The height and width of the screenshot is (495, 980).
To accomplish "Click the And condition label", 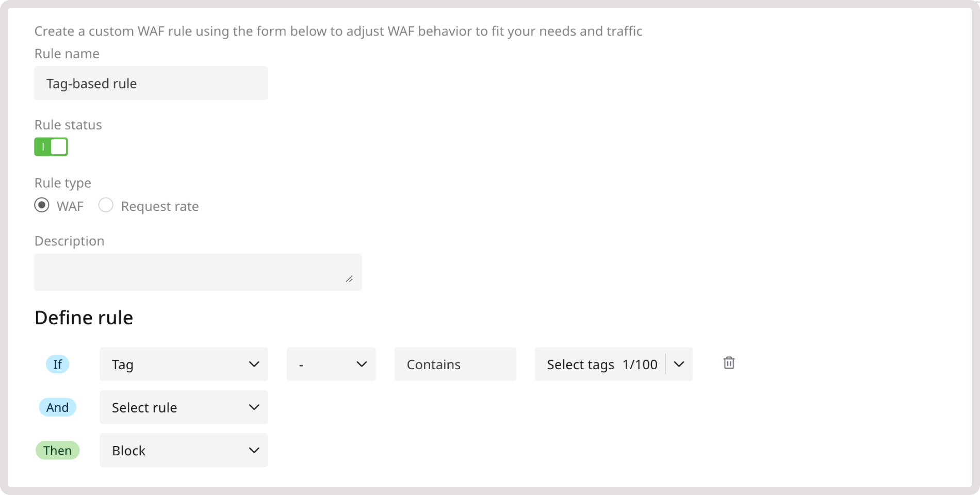I will (x=57, y=407).
